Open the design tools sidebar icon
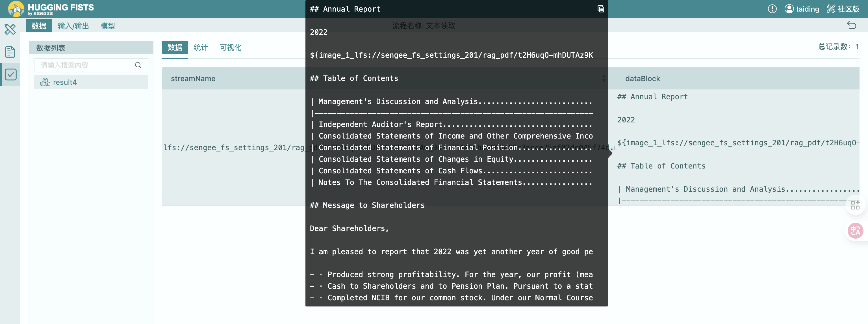This screenshot has height=324, width=868. coord(10,29)
